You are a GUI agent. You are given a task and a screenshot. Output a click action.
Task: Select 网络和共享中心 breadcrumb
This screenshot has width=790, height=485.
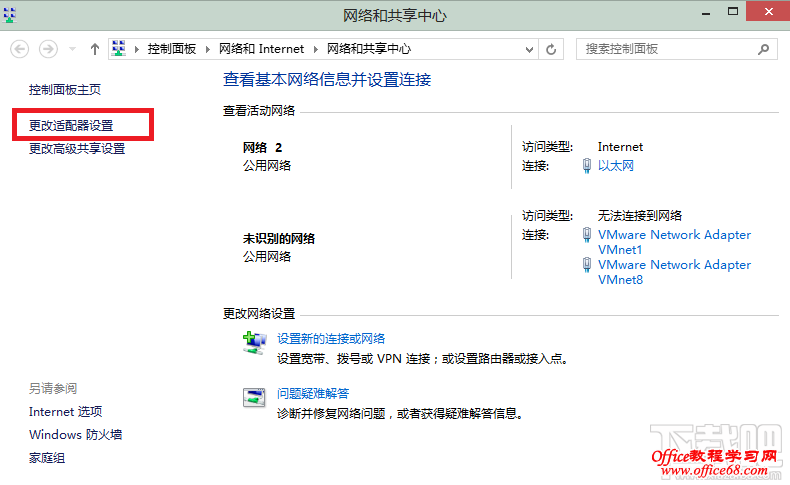(x=369, y=49)
